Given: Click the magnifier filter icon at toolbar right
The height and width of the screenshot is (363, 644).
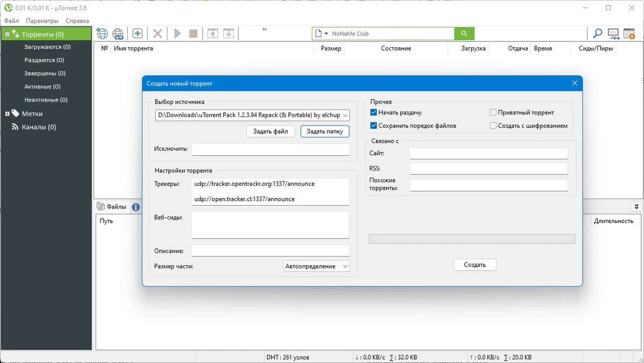Looking at the screenshot, I should pos(597,33).
